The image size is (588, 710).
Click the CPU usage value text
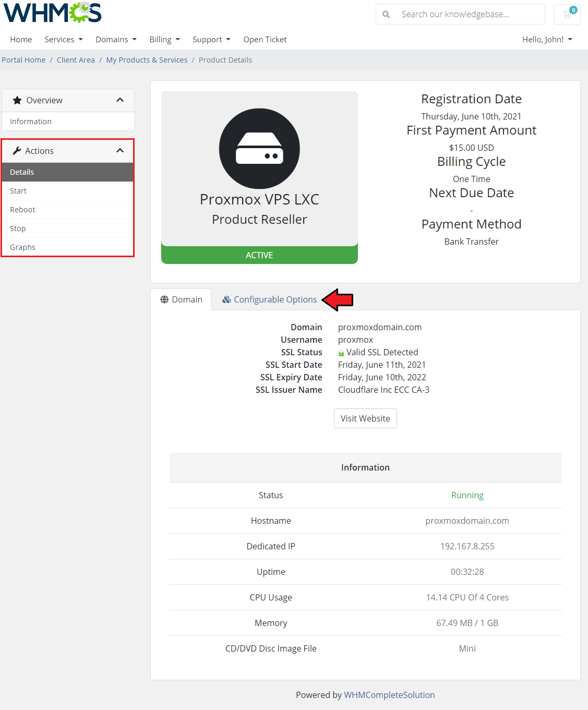467,597
